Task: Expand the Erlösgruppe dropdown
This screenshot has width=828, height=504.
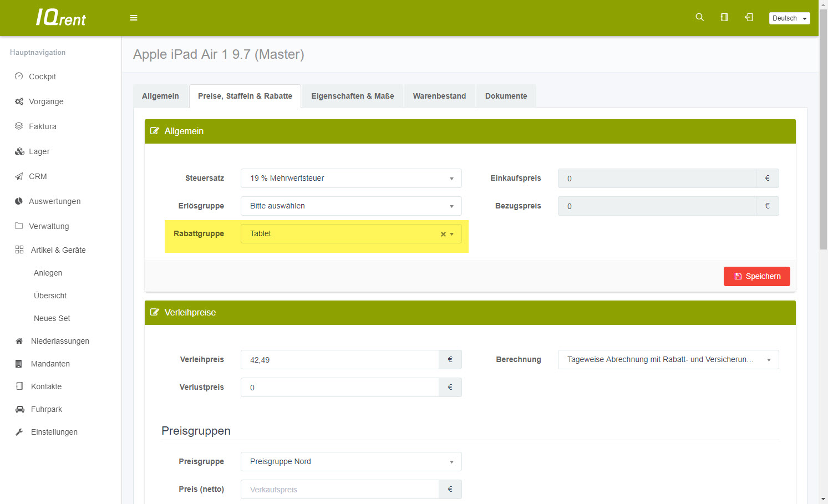Action: coord(351,206)
